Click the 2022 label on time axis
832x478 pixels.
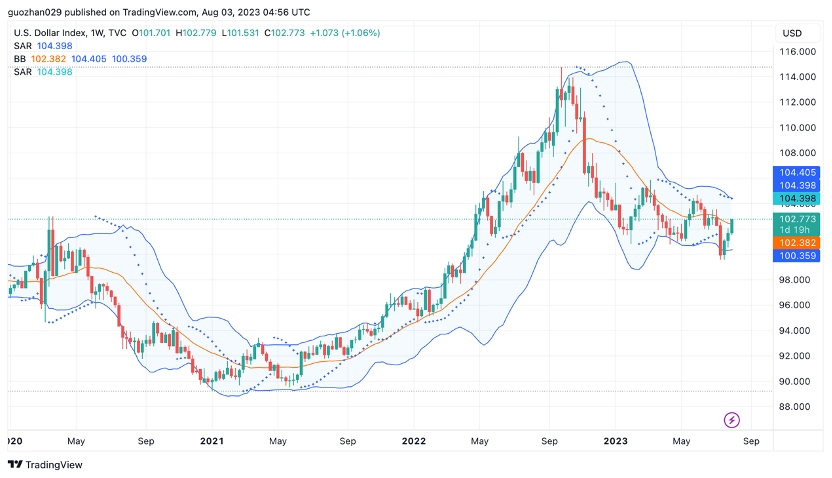(x=413, y=441)
